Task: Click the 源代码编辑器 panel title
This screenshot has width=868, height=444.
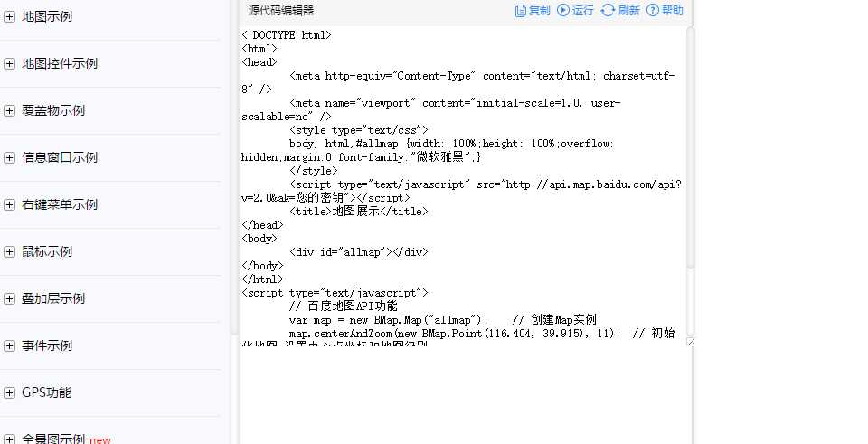Action: [281, 11]
